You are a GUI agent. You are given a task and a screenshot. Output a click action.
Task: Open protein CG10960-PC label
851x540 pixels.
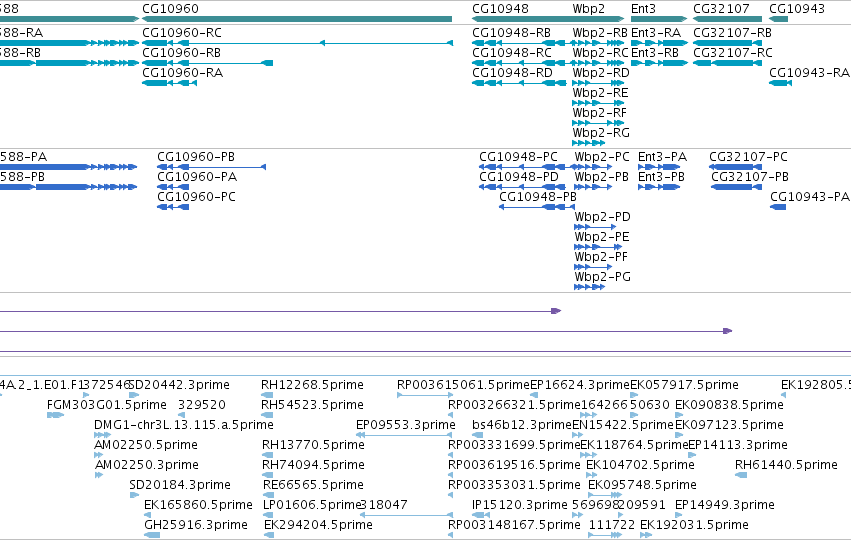pos(196,197)
